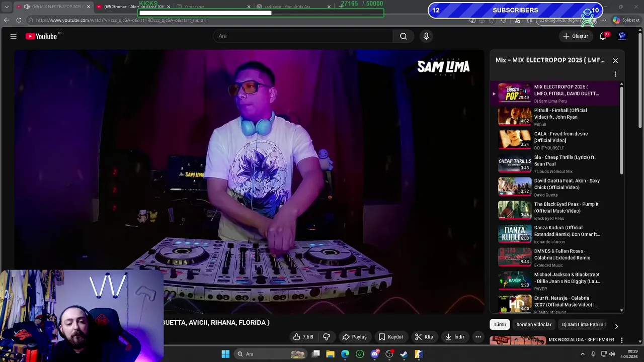Click the İndir download button

coord(454,337)
